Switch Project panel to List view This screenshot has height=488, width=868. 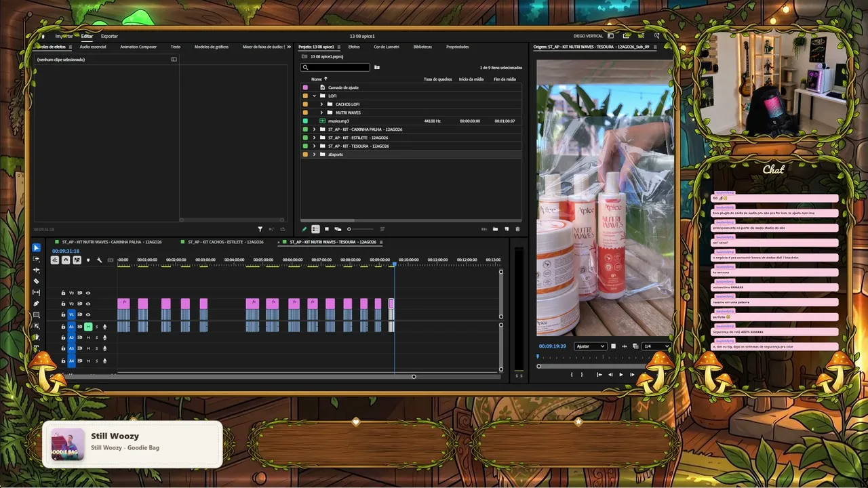[315, 229]
